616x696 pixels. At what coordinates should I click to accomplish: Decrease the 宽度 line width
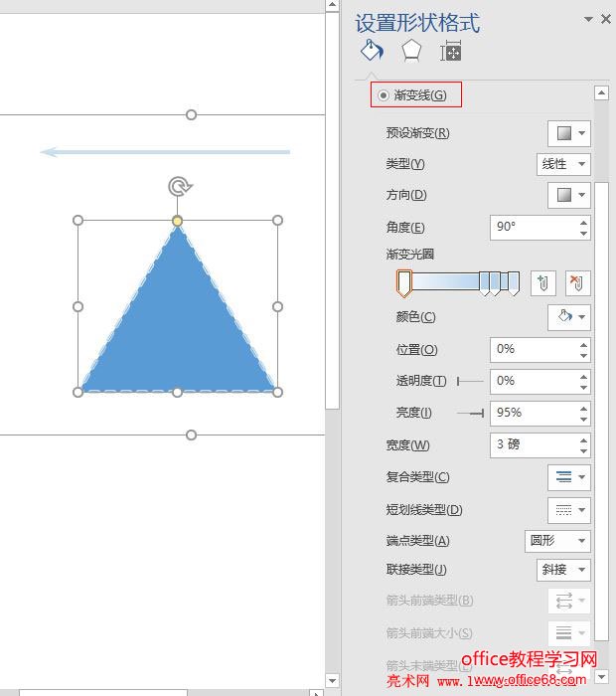[583, 451]
